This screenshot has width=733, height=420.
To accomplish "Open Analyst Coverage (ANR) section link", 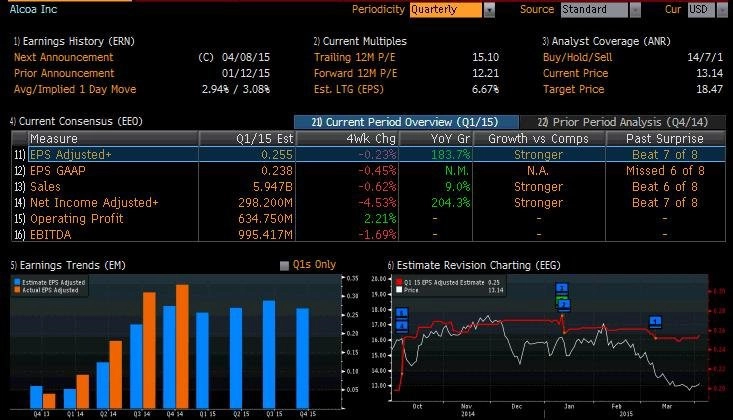I will (x=606, y=41).
